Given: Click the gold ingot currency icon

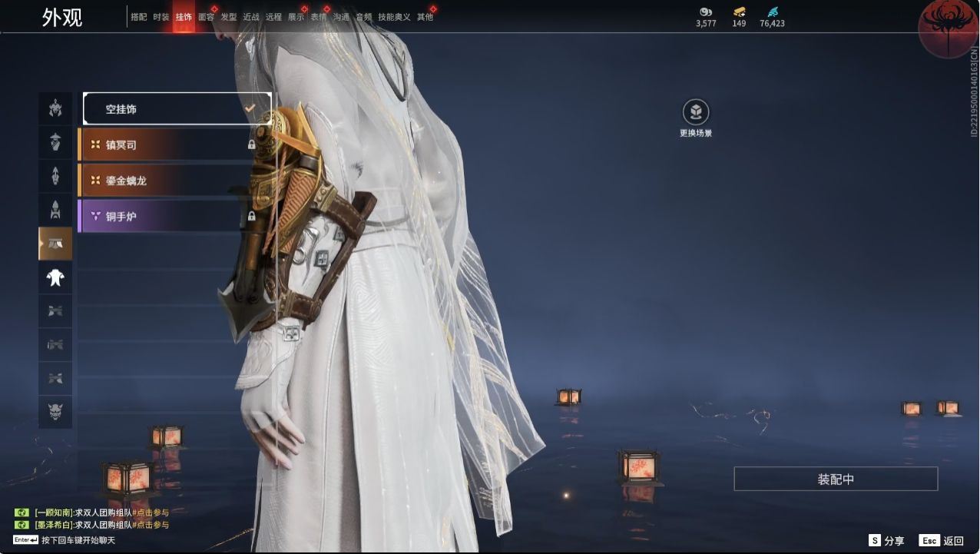Looking at the screenshot, I should [x=739, y=12].
